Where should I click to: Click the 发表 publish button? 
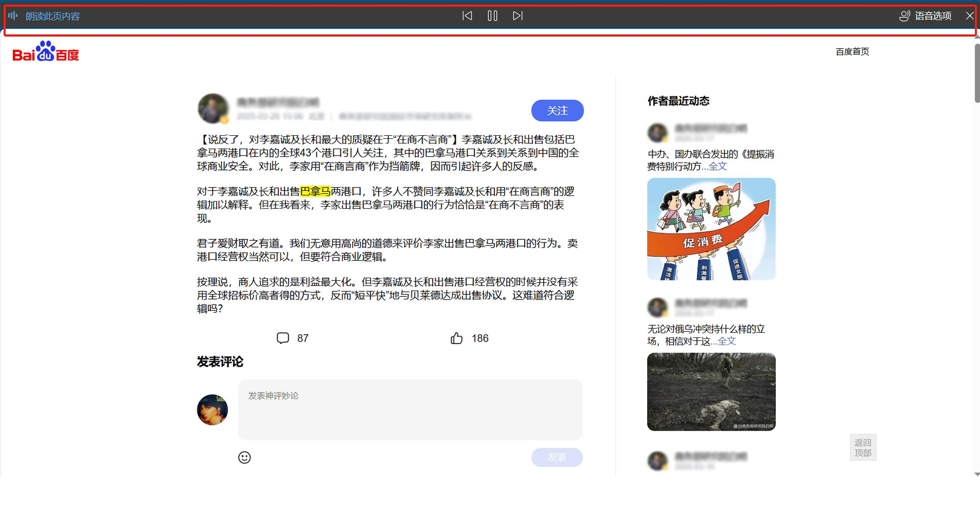tap(556, 457)
